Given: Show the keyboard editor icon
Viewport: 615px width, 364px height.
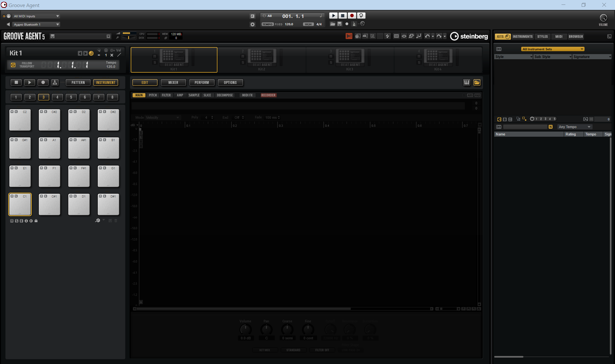Looking at the screenshot, I should [x=467, y=83].
